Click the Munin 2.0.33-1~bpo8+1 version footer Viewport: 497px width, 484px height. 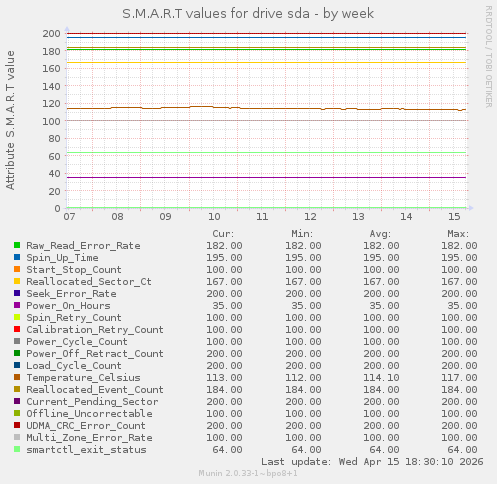tap(248, 473)
